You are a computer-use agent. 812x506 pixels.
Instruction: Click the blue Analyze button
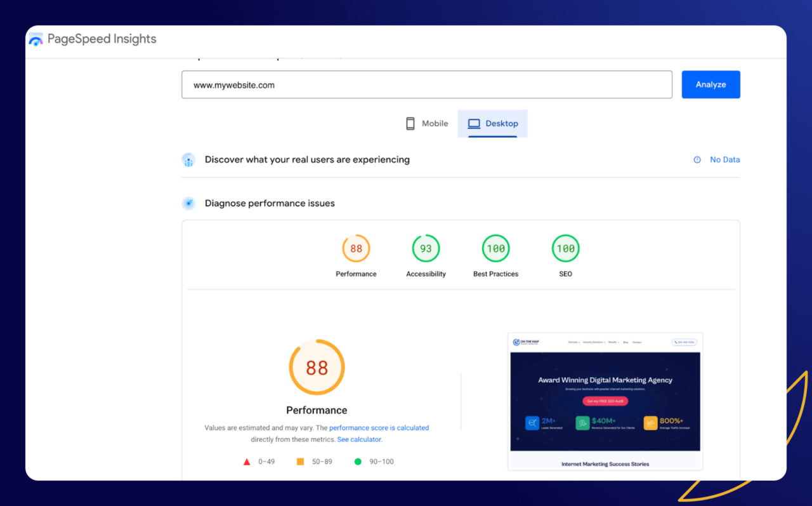click(710, 84)
